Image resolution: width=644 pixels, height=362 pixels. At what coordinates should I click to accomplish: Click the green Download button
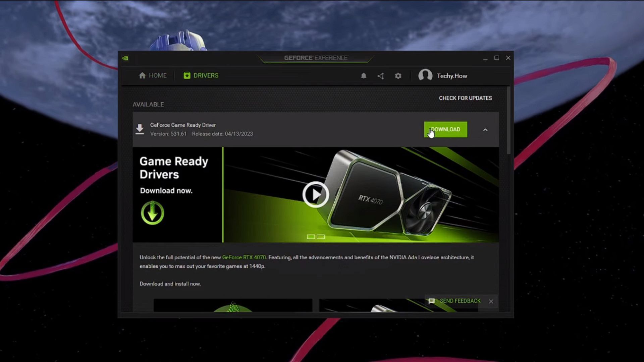tap(445, 129)
